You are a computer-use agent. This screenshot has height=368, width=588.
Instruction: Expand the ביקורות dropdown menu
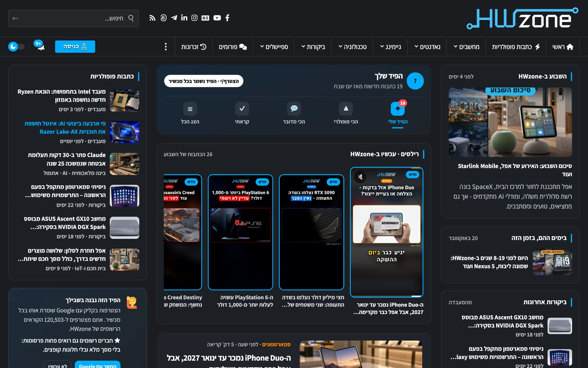(x=313, y=47)
